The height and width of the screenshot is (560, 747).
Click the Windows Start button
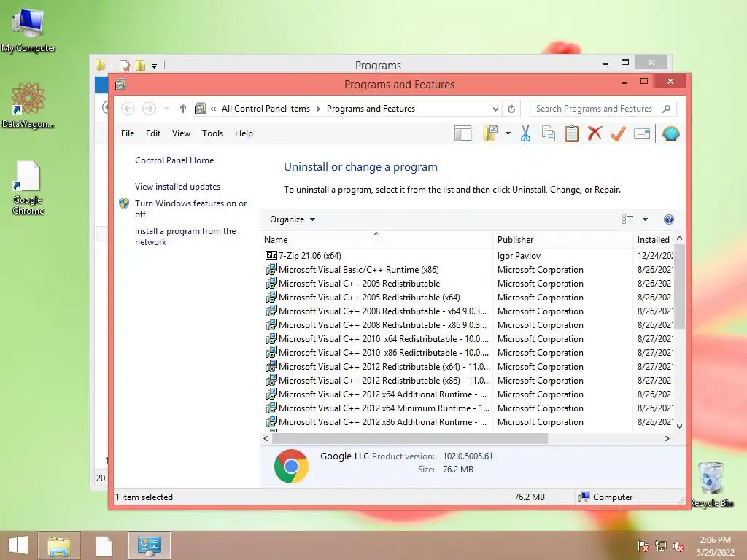18,545
